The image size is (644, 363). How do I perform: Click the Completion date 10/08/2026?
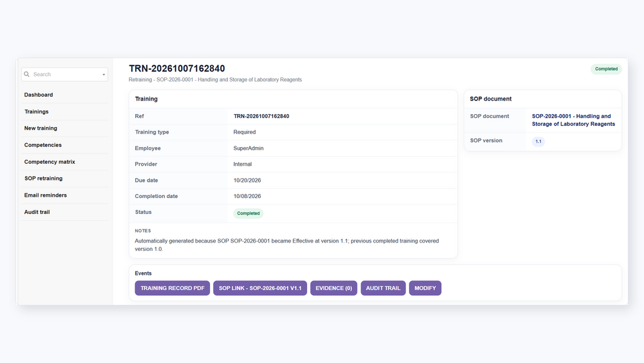pos(247,197)
